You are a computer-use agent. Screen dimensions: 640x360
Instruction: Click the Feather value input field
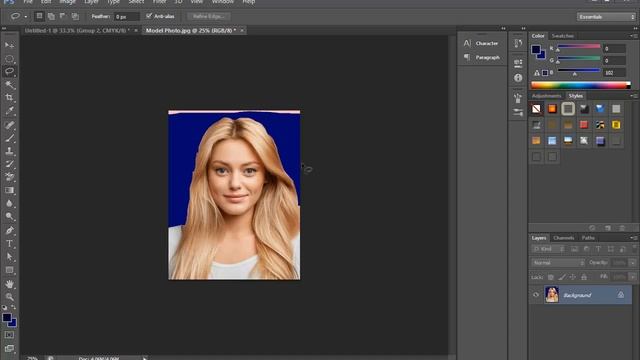click(127, 17)
